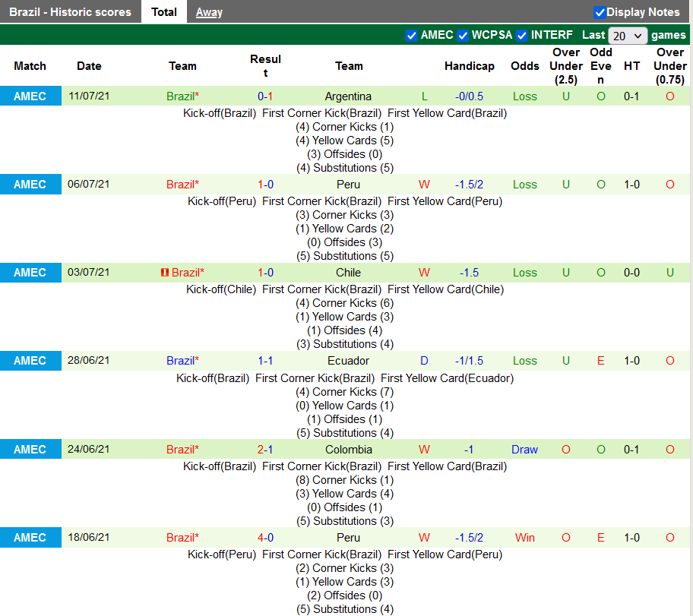Switch to the Away tab

click(209, 12)
